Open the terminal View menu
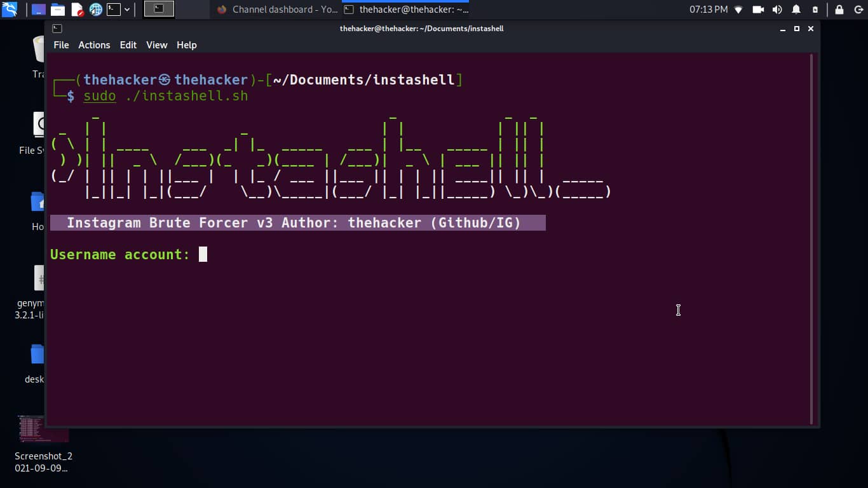The width and height of the screenshot is (868, 488). tap(156, 45)
